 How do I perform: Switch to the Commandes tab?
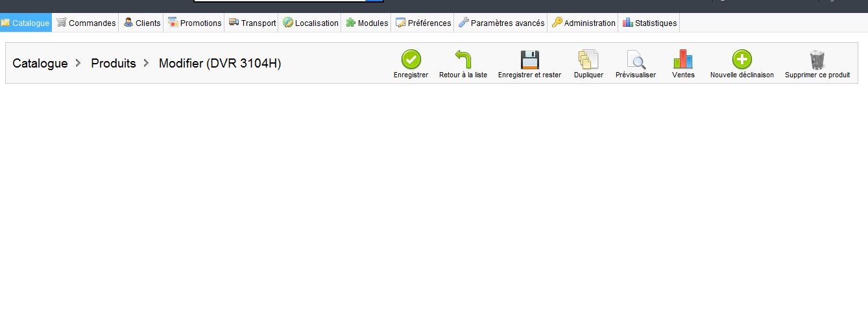coord(86,23)
